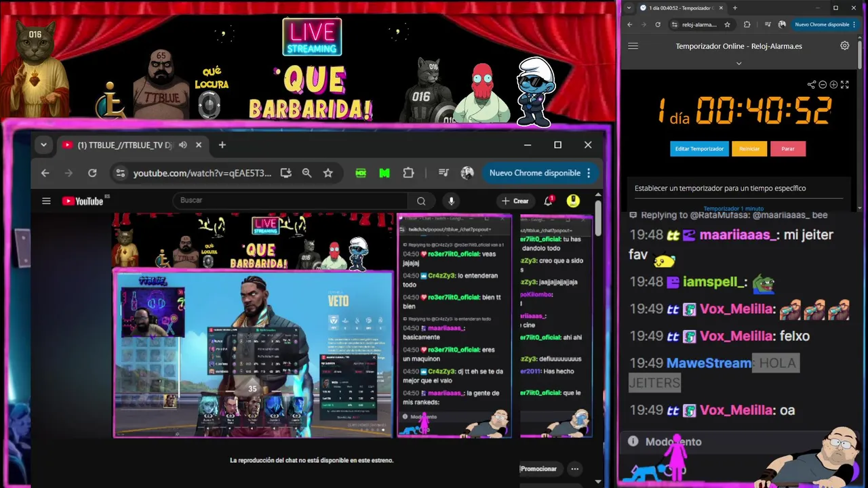Click the youtube.com/watch address bar
Viewport: 868px width, 488px height.
[x=202, y=173]
